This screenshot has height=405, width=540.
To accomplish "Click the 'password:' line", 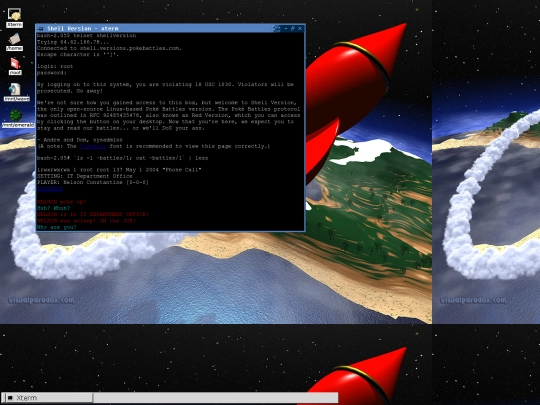I will tap(52, 73).
